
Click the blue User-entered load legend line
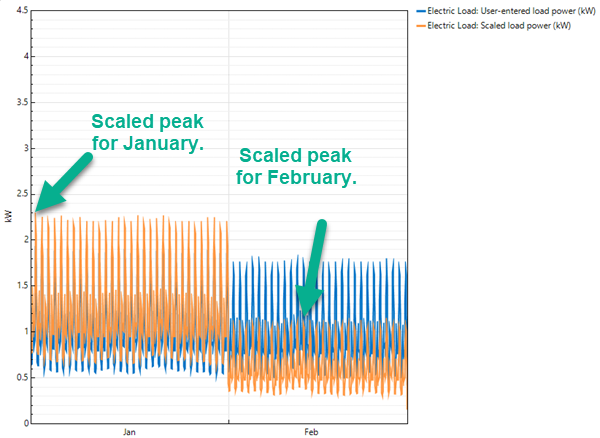418,10
